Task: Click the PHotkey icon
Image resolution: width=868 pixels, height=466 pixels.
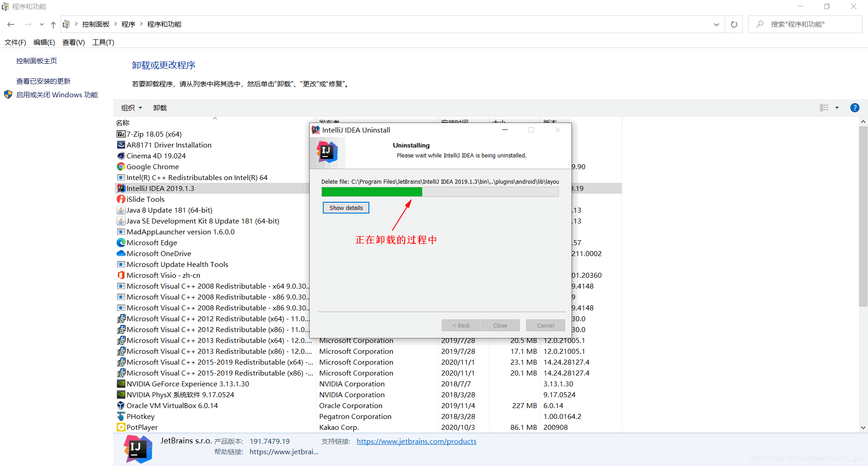Action: (x=121, y=416)
